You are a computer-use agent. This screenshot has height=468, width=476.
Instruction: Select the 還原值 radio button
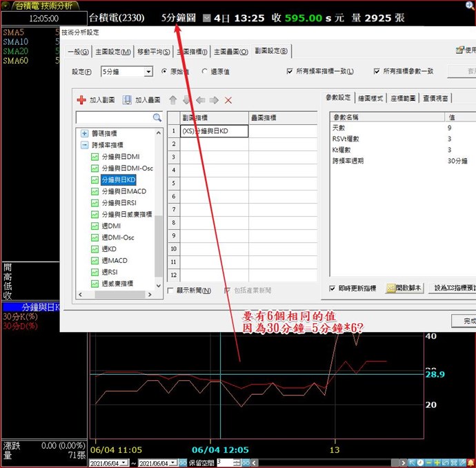coord(205,71)
